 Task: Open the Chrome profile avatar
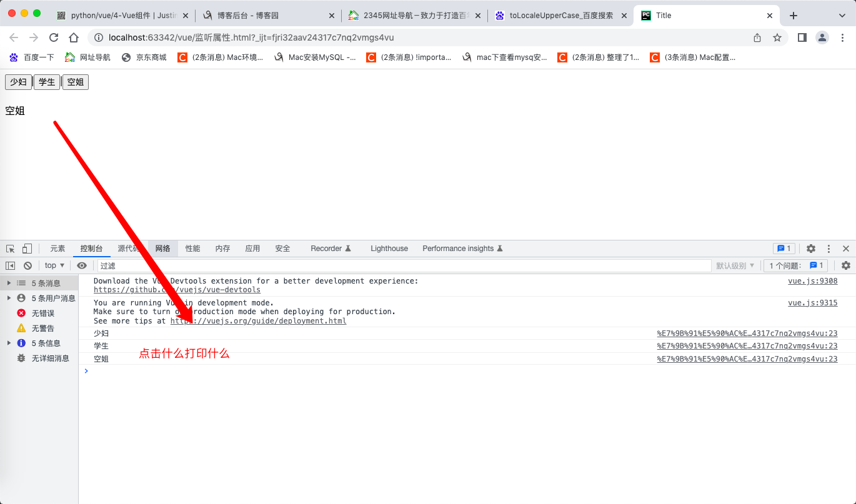pyautogui.click(x=822, y=37)
